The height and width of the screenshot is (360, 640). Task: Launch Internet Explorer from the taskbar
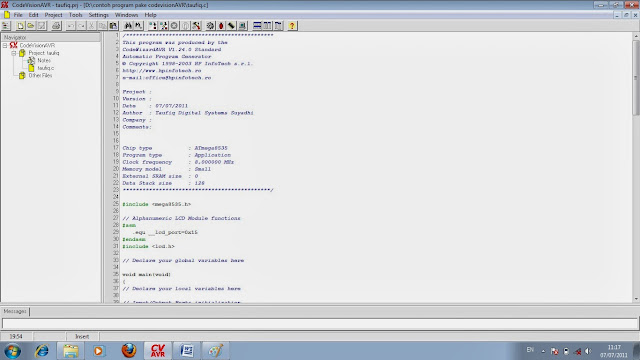pos(42,351)
